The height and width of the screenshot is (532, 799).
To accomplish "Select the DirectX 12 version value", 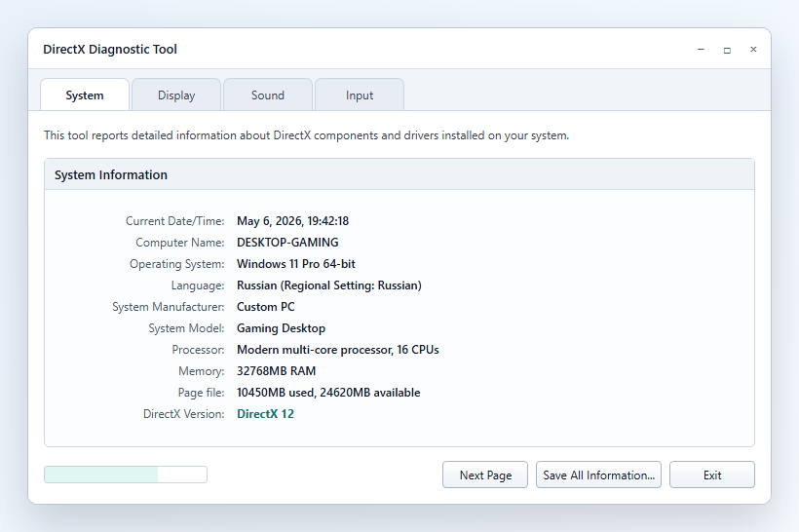I will point(265,414).
